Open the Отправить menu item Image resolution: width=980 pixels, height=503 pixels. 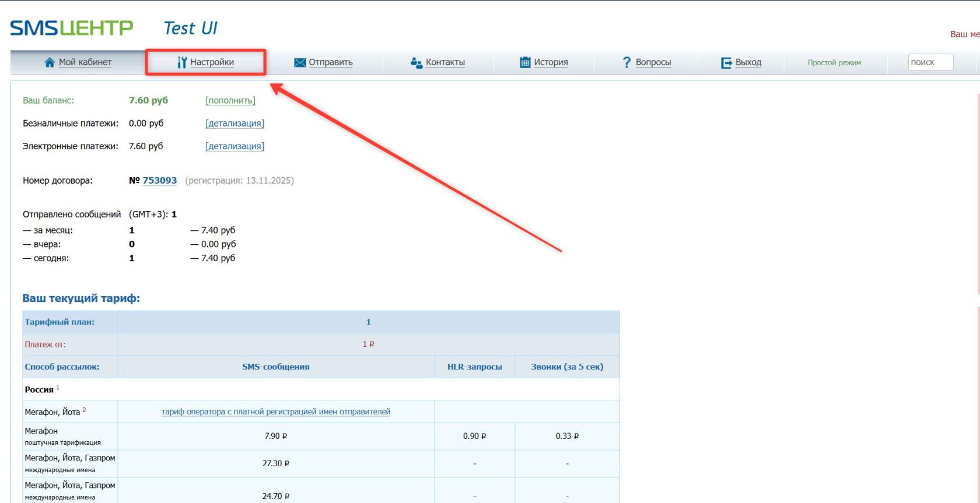(331, 62)
